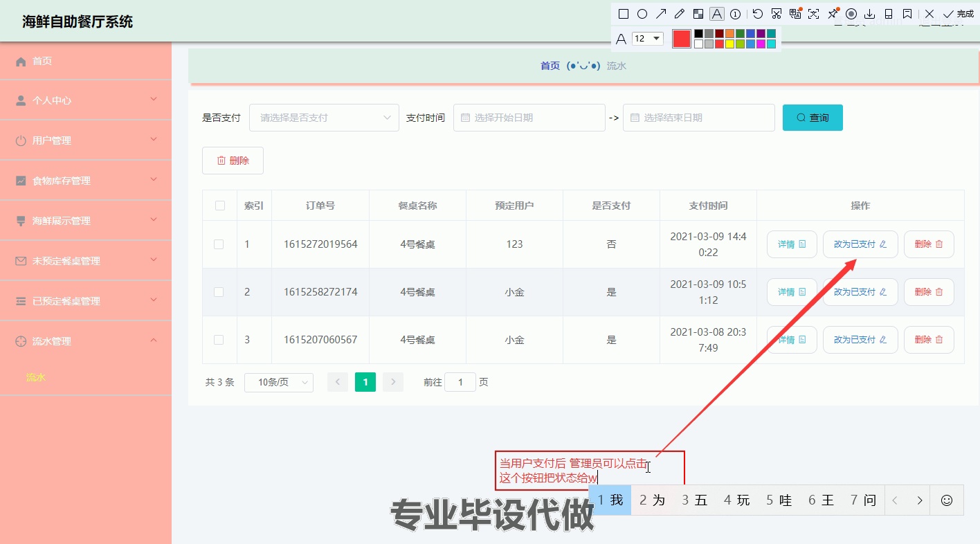This screenshot has width=980, height=544.
Task: Show next IME candidates page
Action: tap(920, 500)
